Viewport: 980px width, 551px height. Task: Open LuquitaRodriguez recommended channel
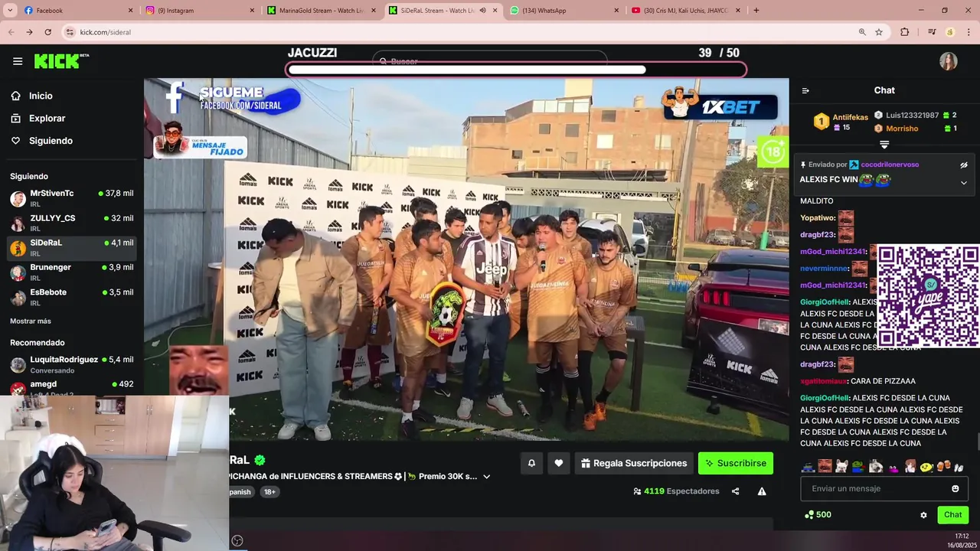pos(72,364)
